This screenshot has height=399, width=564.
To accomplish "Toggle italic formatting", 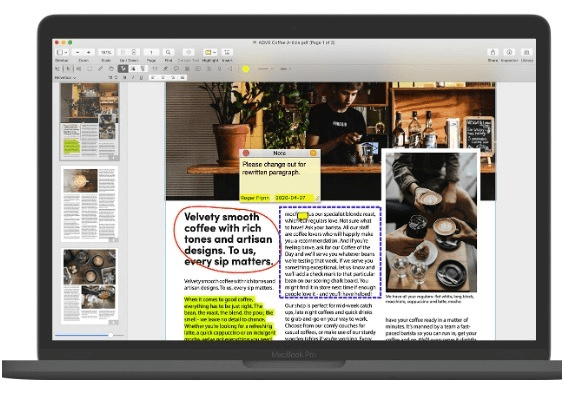I will tap(133, 77).
